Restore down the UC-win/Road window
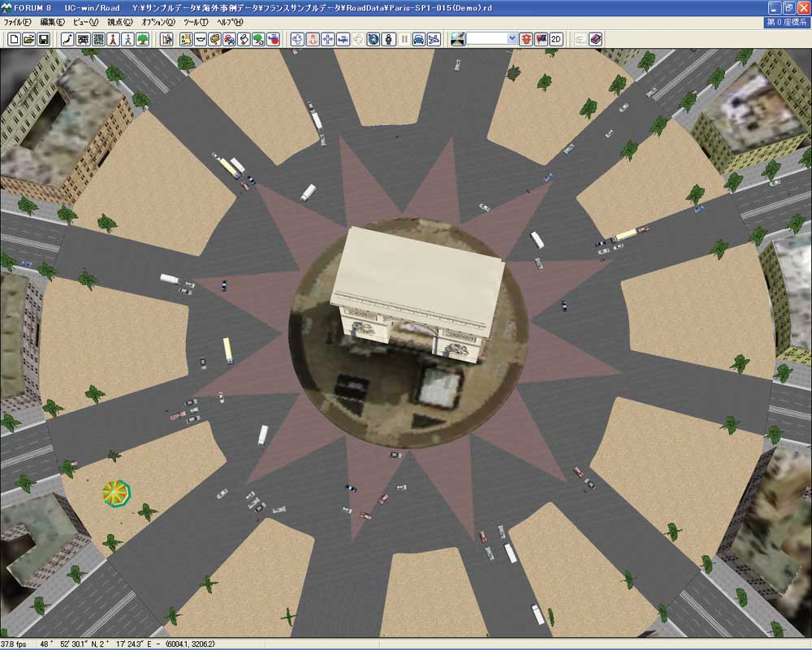Screen dimensions: 812x650 (788, 8)
